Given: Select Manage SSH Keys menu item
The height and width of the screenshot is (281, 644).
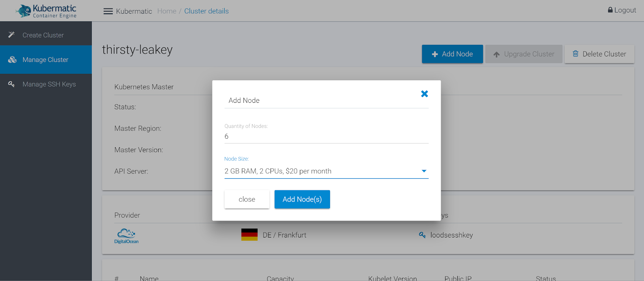Looking at the screenshot, I should coord(49,84).
